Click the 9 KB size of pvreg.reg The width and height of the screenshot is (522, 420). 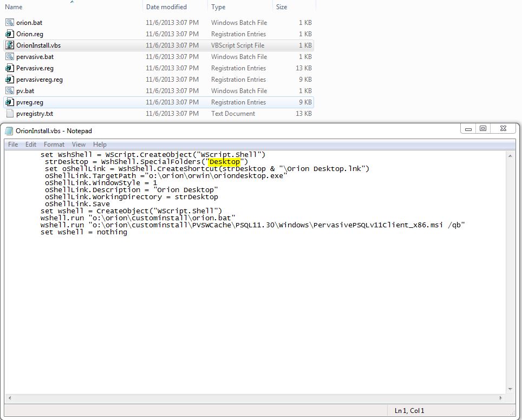pos(305,102)
